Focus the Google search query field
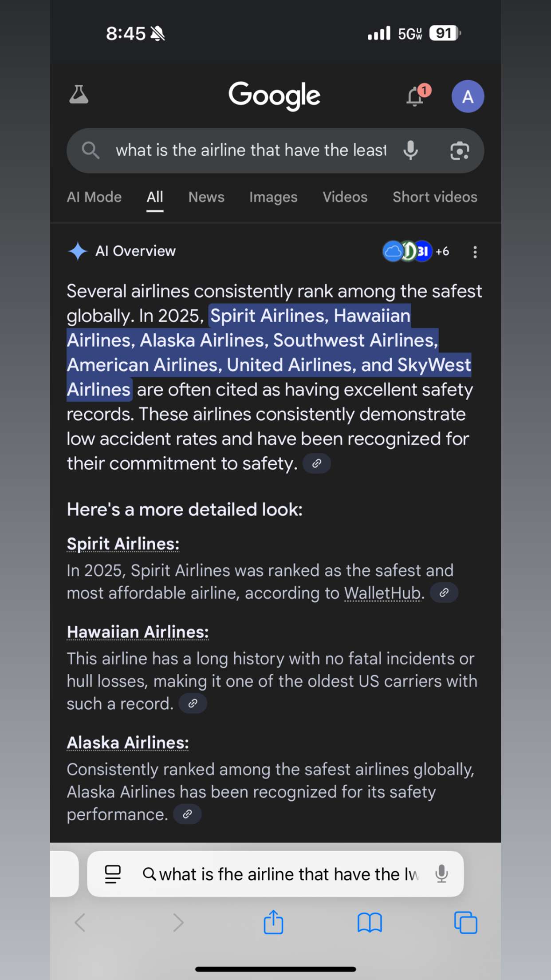Screen dimensions: 551x980 [251, 151]
